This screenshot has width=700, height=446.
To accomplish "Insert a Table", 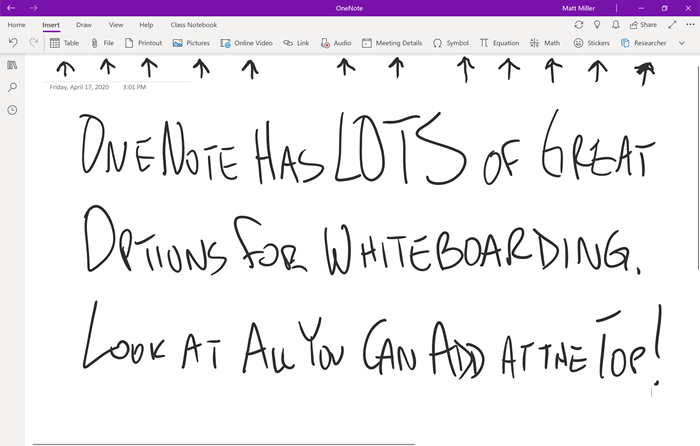I will [64, 43].
